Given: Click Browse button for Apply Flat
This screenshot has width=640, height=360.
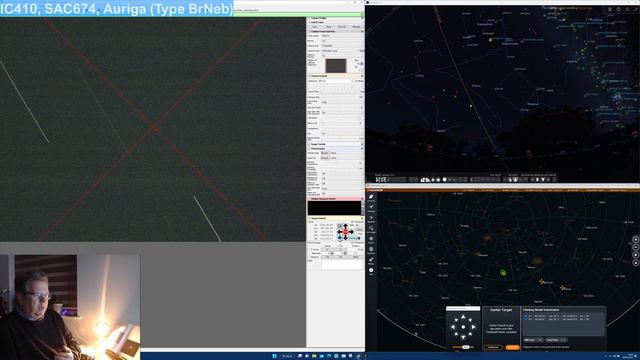Looking at the screenshot, I should click(325, 158).
